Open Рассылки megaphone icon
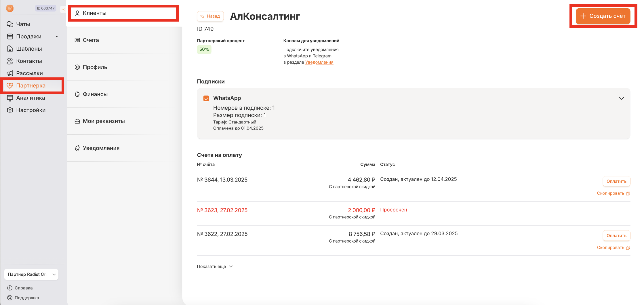The width and height of the screenshot is (644, 305). pyautogui.click(x=10, y=73)
